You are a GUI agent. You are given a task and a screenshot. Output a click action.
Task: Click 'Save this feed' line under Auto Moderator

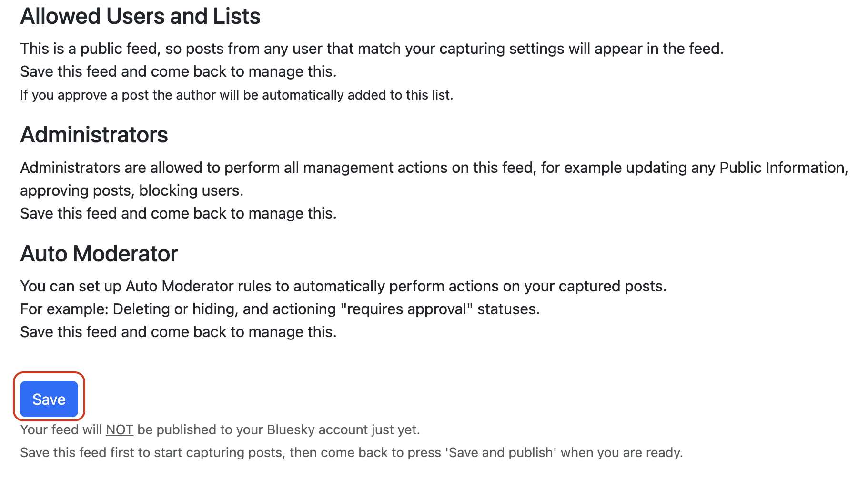[x=179, y=332]
